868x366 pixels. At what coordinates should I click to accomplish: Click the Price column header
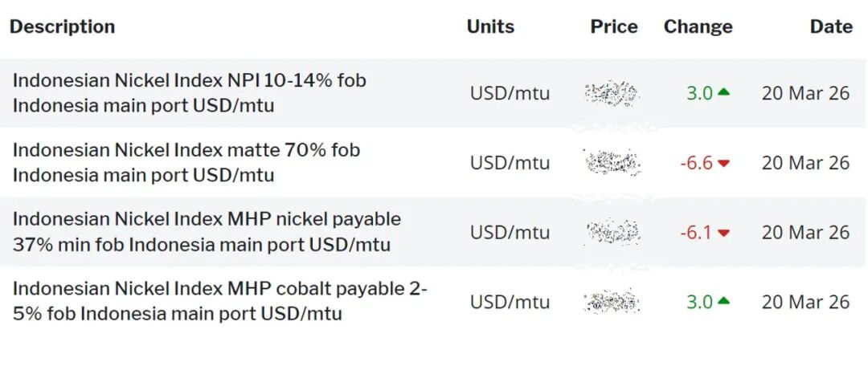click(614, 26)
